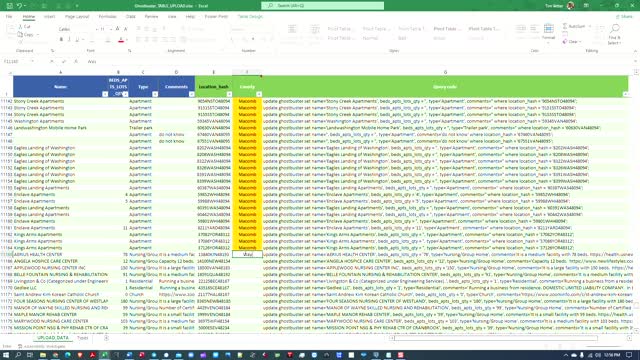Select the Types sheet tab
Viewport: 640px width, 360px height.
(x=82, y=338)
